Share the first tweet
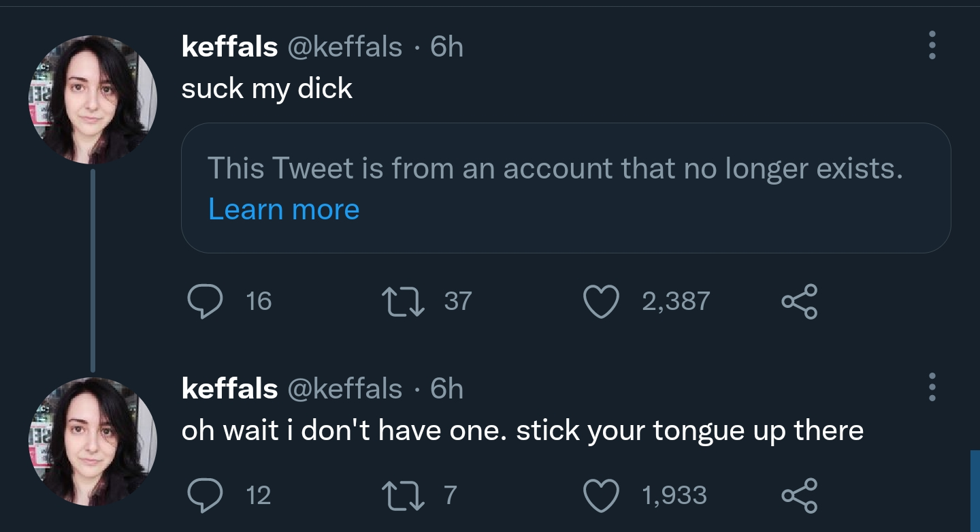 (799, 301)
